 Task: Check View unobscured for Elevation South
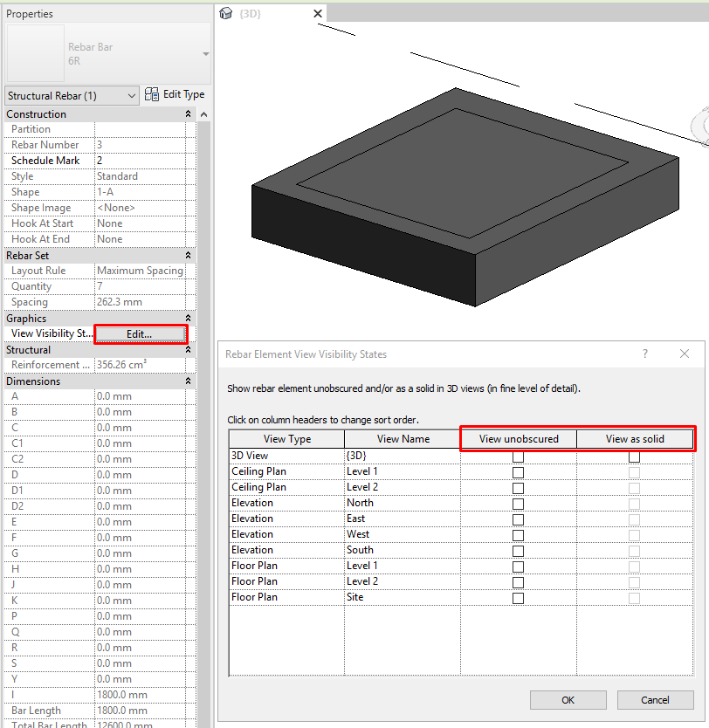click(x=518, y=551)
